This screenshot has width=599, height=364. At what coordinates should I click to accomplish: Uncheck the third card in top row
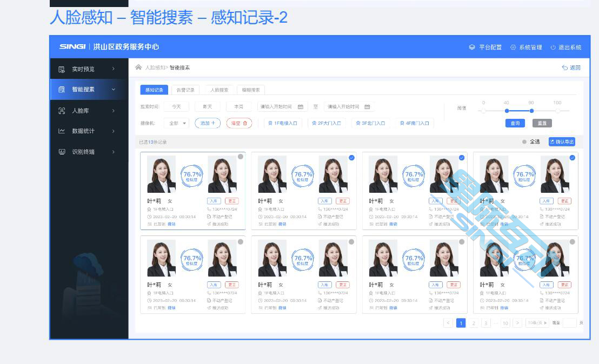462,158
